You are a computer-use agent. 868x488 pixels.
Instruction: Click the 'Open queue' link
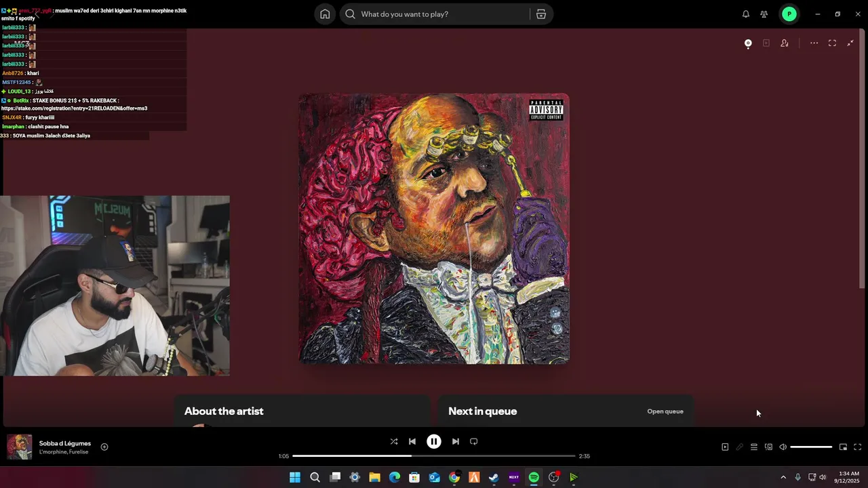665,411
